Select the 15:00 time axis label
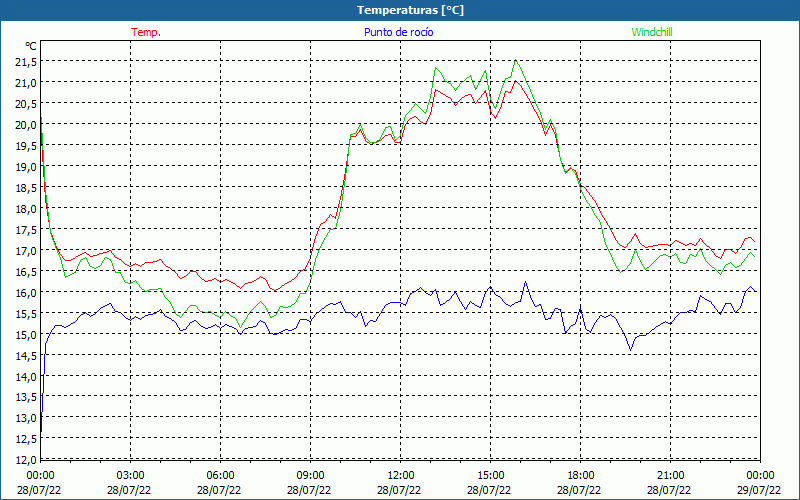800x500 pixels. coord(490,475)
